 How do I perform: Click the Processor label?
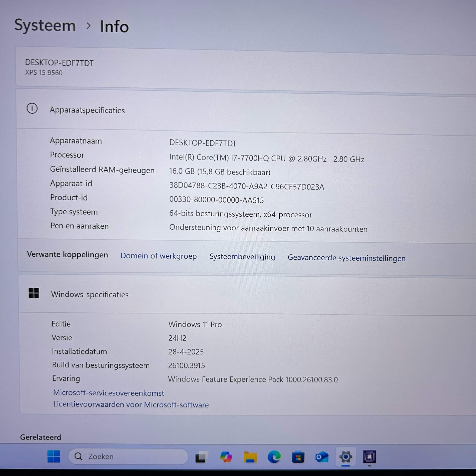coord(67,155)
